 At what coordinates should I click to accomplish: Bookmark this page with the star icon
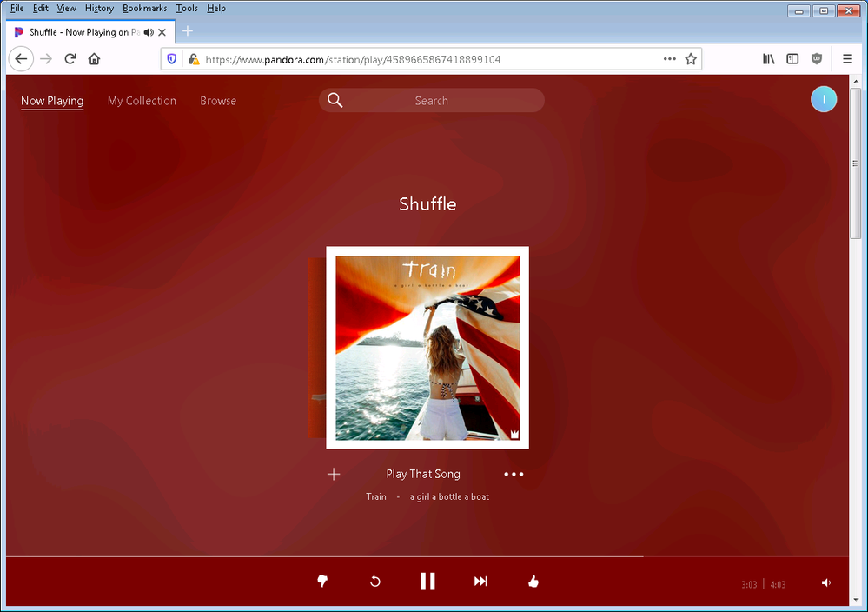coord(691,59)
